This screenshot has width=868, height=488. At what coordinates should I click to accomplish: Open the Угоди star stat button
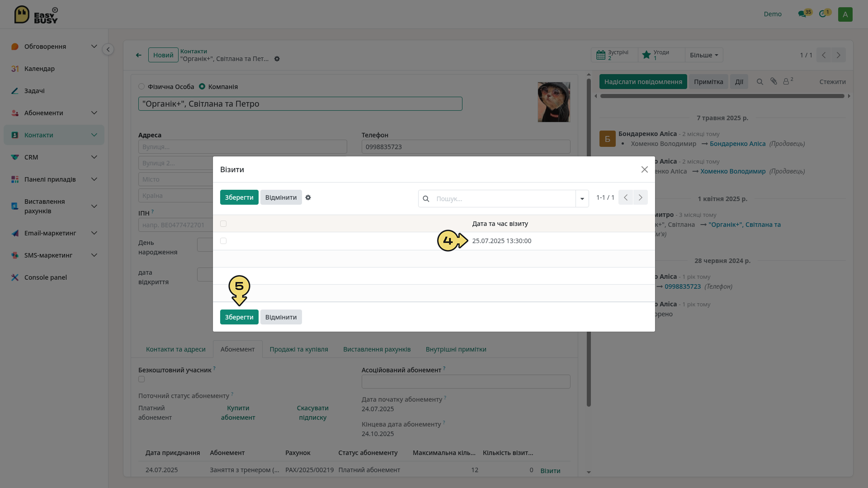coord(661,55)
